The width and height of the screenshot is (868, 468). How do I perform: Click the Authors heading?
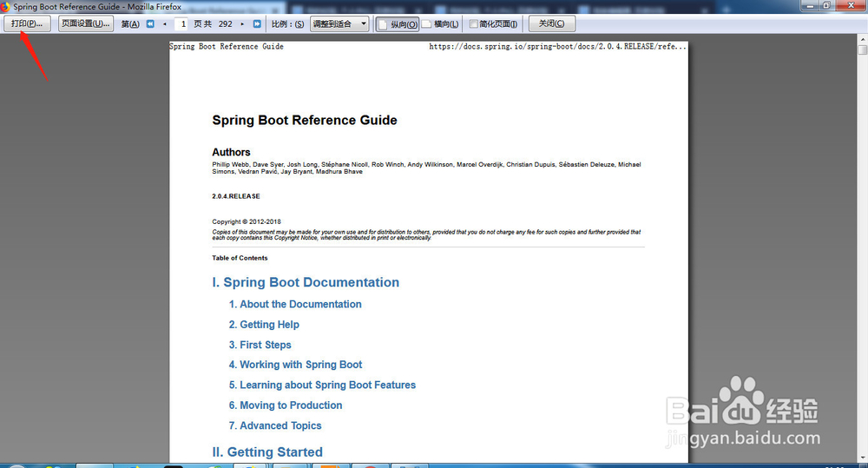[x=231, y=152]
